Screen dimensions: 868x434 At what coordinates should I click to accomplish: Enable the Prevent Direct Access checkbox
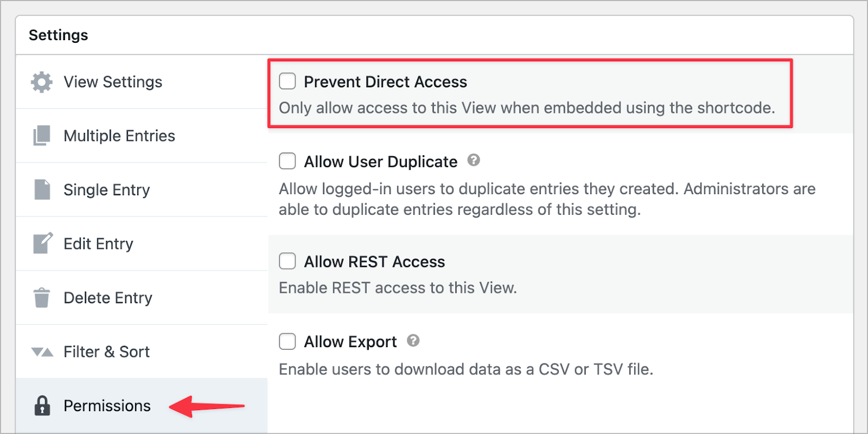point(287,80)
